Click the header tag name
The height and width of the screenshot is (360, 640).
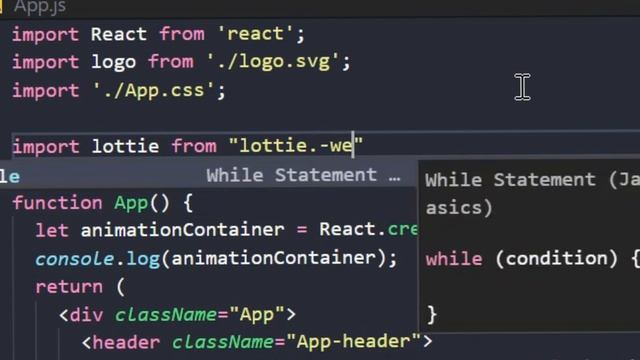(x=126, y=342)
